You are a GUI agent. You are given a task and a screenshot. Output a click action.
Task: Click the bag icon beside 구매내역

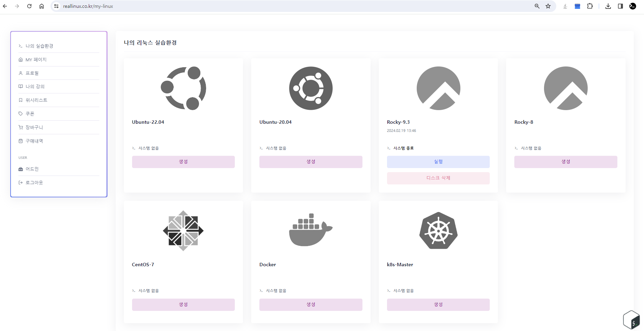[x=20, y=141]
